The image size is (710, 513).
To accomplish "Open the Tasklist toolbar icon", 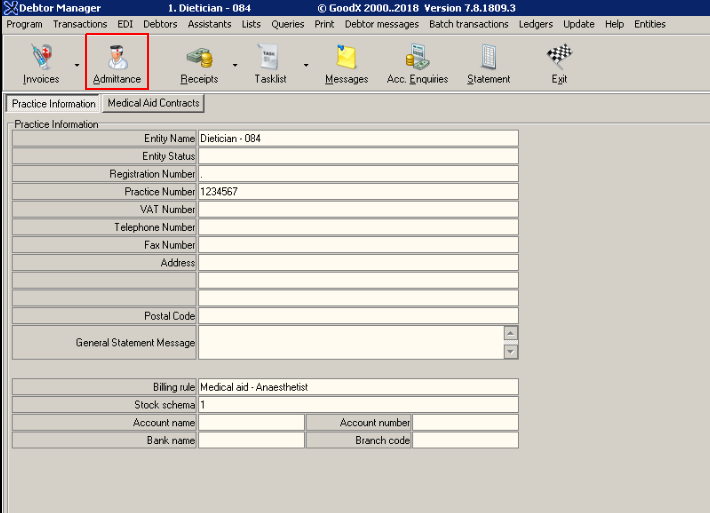I will pos(268,62).
